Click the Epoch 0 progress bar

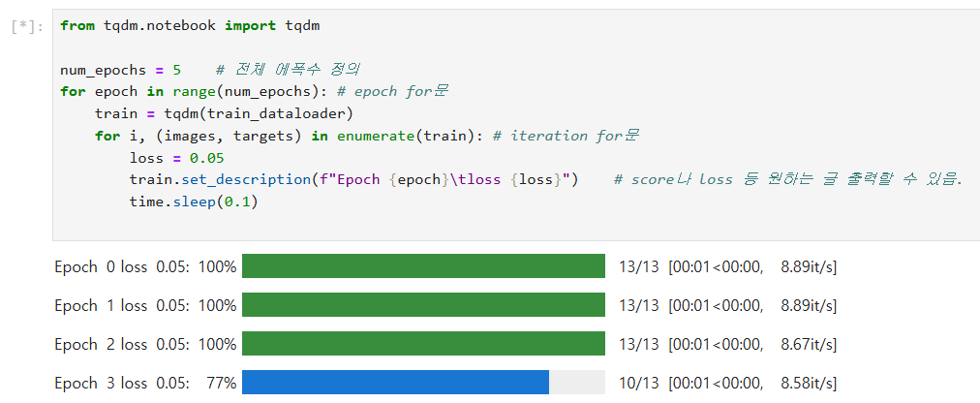pyautogui.click(x=423, y=266)
